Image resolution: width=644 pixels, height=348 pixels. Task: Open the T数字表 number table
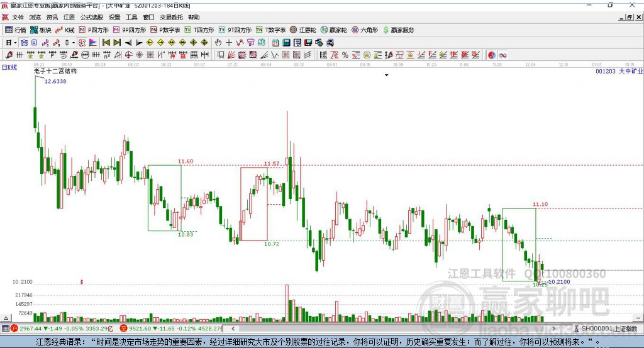coord(270,30)
